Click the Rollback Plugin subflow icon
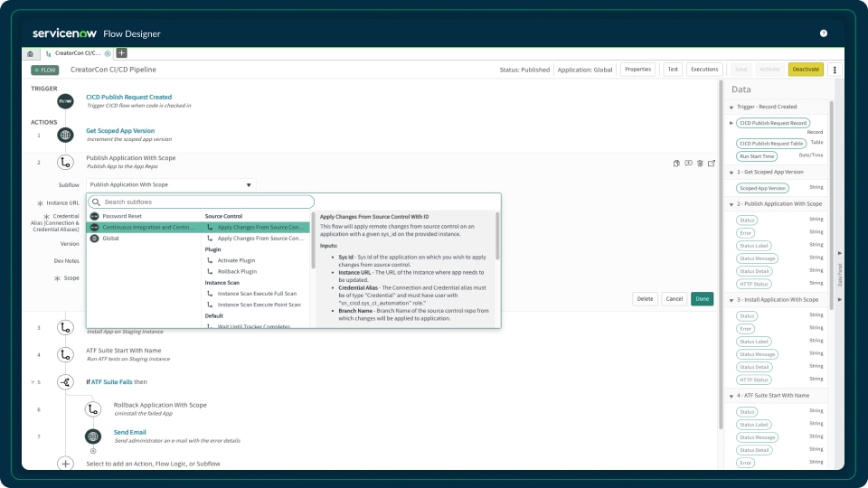Viewport: 868px width, 488px height. pyautogui.click(x=210, y=272)
